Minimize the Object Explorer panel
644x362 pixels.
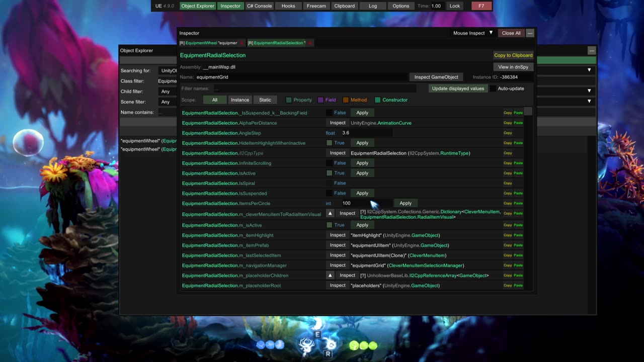592,50
